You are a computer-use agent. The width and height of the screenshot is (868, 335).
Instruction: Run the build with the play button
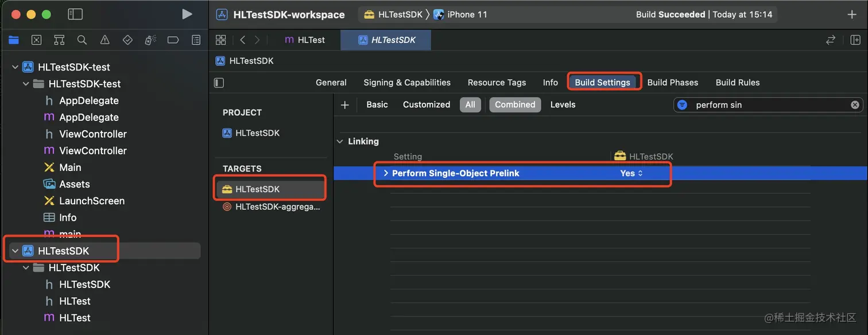[187, 14]
